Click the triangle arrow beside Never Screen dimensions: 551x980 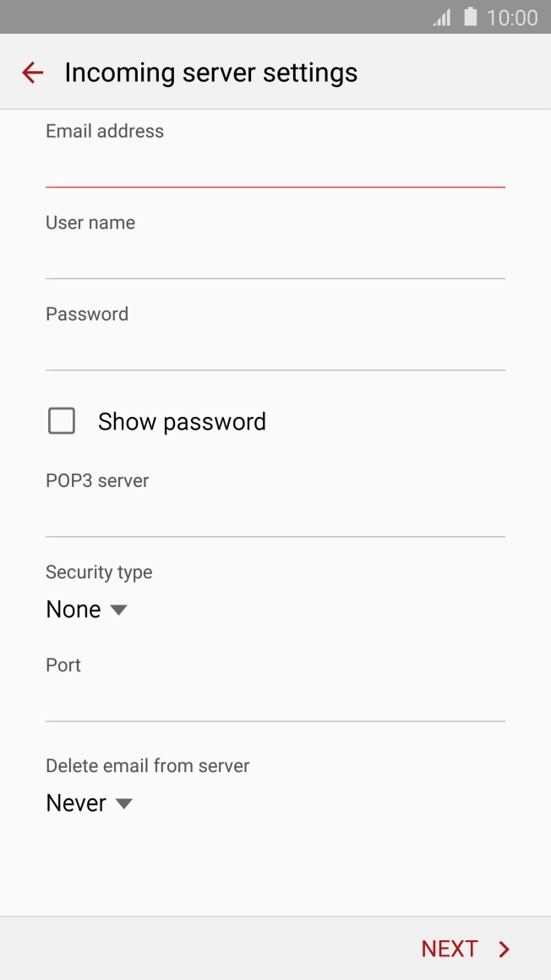(123, 803)
